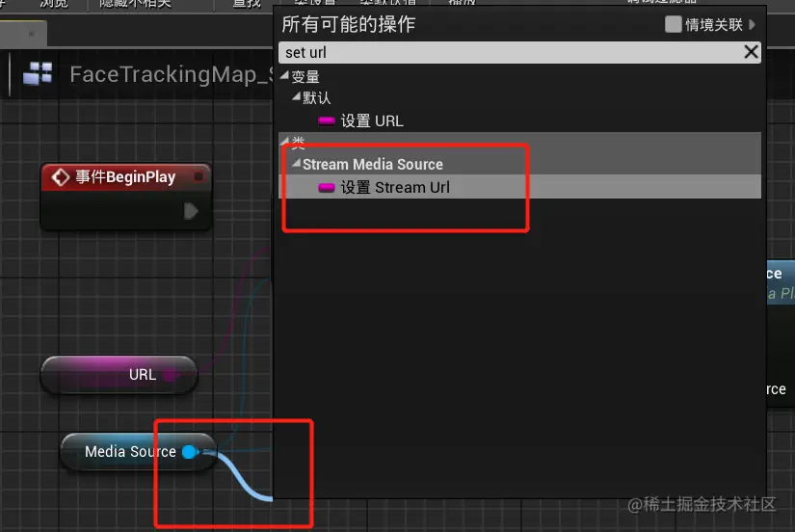Click the BeginPlay execution output arrow pin

(x=191, y=211)
